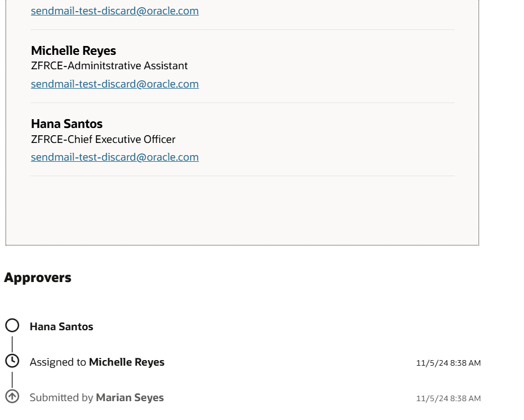Click the connector line between circle and clock icons
Image resolution: width=524 pixels, height=420 pixels.
[12, 344]
